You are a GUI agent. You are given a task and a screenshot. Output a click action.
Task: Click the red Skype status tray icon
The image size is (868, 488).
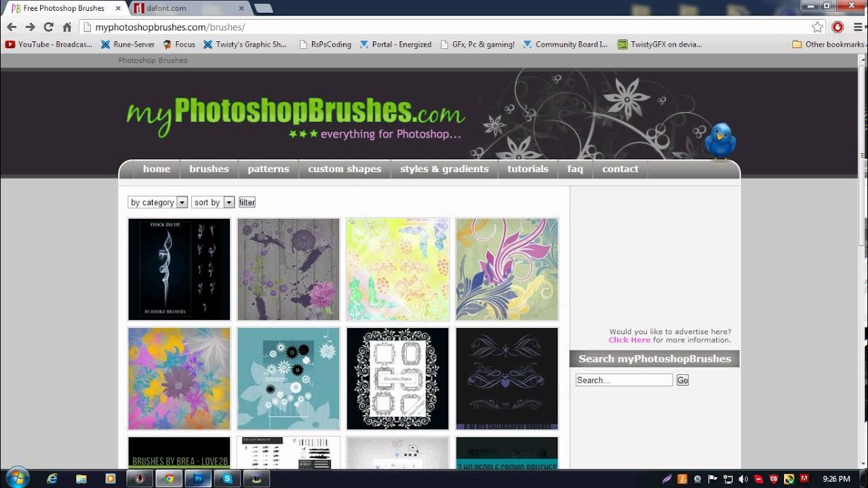point(759,479)
